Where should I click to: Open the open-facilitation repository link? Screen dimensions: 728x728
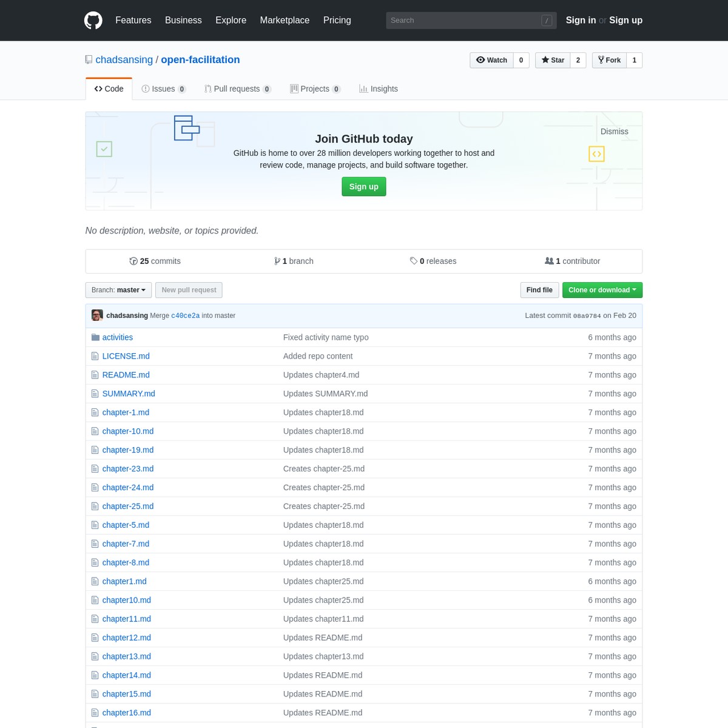click(x=200, y=59)
